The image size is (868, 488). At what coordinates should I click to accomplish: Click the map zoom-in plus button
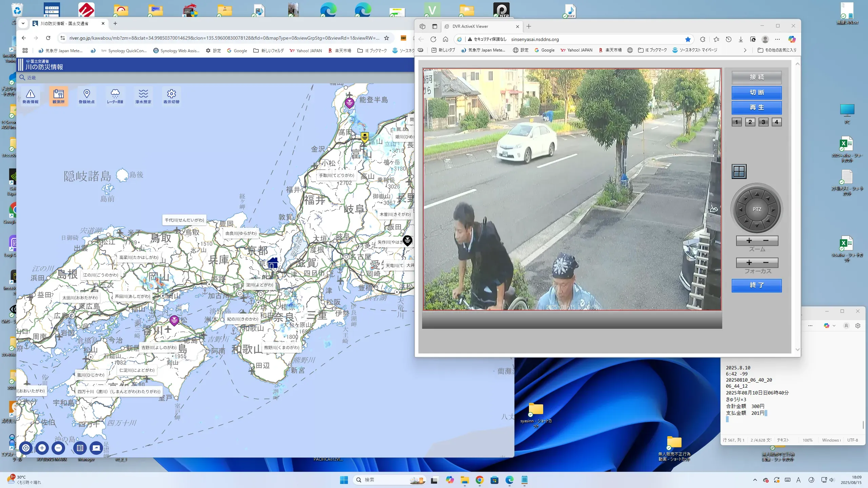click(42, 448)
